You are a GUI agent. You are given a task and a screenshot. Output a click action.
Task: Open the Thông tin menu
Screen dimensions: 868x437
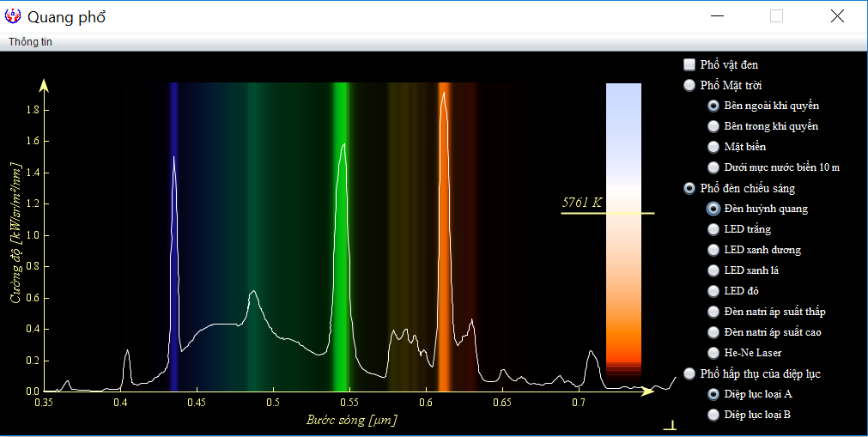tap(30, 41)
